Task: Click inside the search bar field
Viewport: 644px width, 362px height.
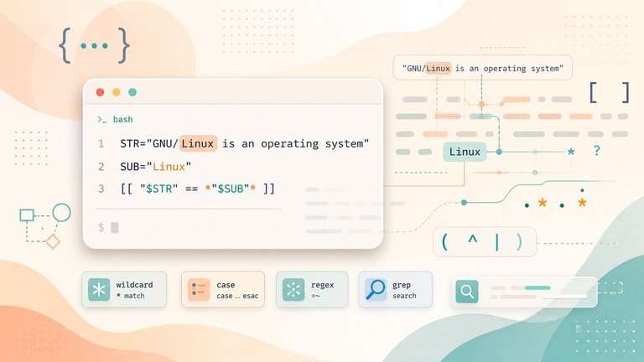Action: pyautogui.click(x=524, y=292)
